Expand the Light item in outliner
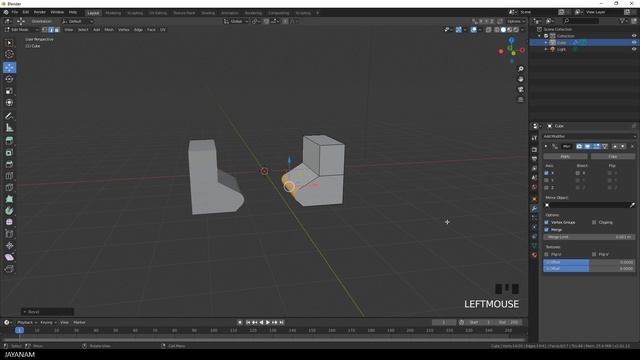Screen dimensions: 640x360 click(x=546, y=49)
